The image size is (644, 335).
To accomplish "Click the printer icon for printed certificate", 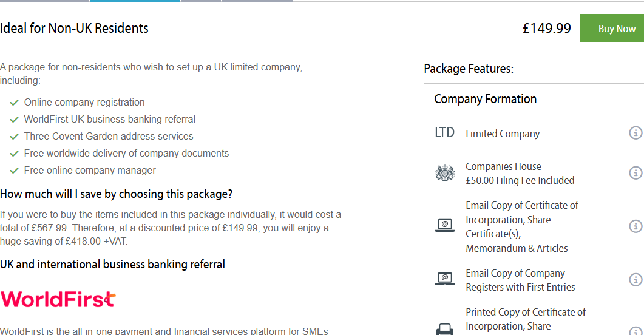I will coord(445,330).
